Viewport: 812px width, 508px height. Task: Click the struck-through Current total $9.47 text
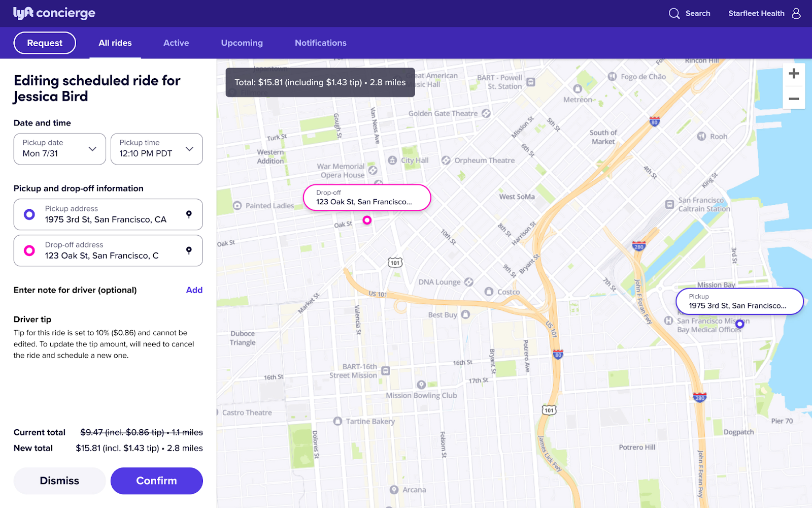(x=142, y=432)
